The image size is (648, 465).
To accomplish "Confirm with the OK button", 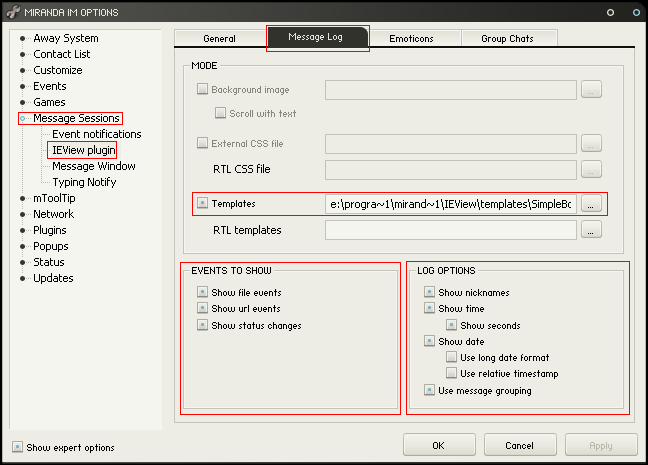I will (x=439, y=445).
